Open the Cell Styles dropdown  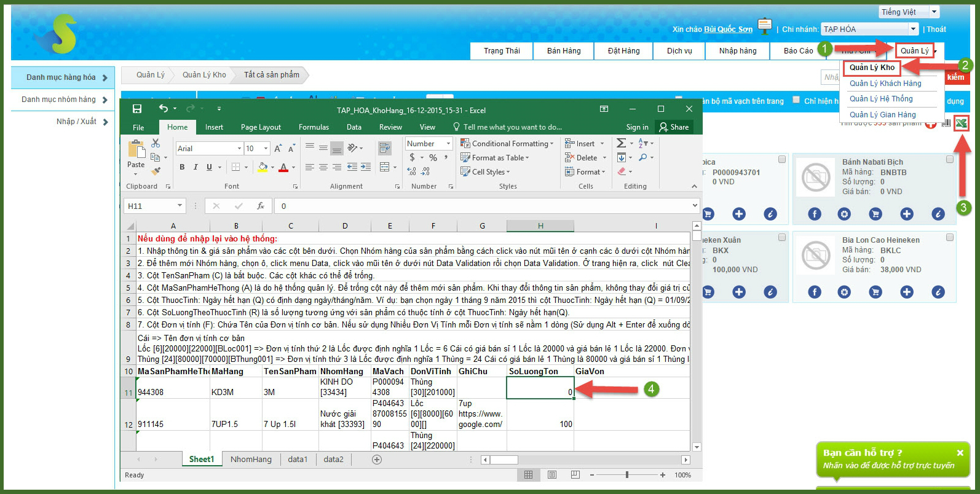pos(486,171)
